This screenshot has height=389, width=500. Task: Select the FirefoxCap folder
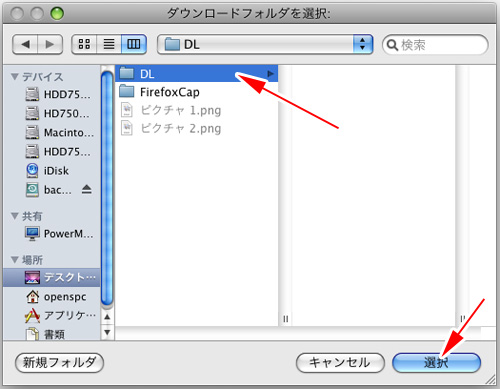[197, 92]
